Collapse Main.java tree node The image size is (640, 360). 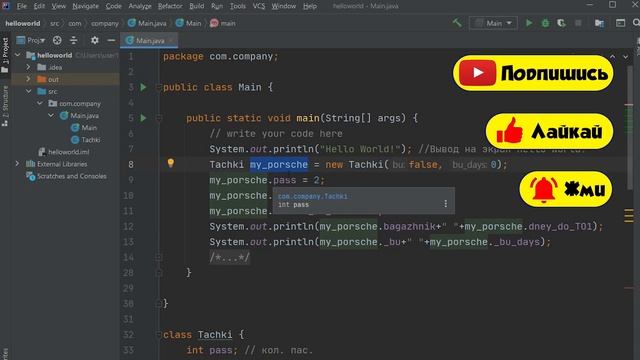(x=51, y=116)
